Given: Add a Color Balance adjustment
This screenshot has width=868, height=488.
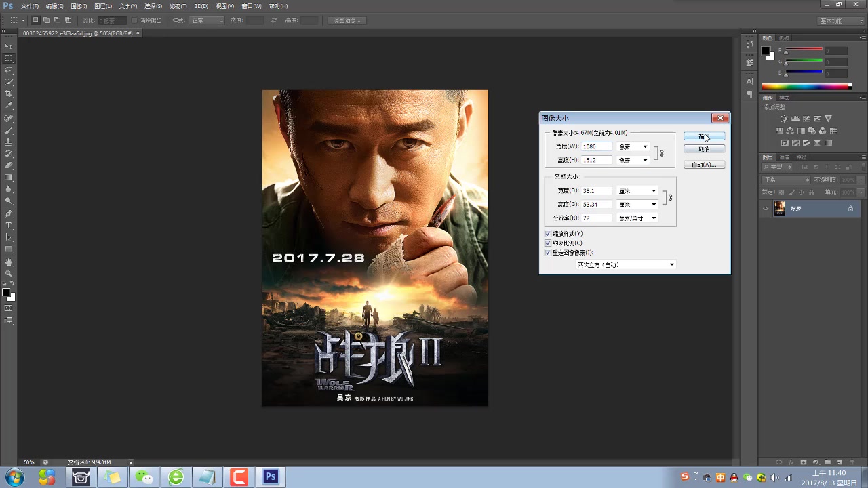Looking at the screenshot, I should click(x=790, y=131).
